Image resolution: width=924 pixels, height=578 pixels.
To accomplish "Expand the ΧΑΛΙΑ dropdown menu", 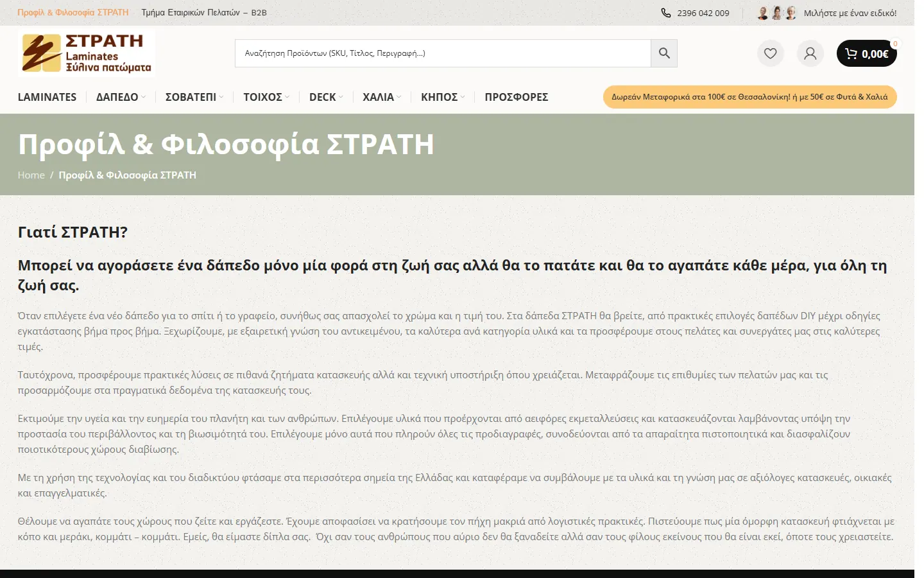I will coord(382,97).
